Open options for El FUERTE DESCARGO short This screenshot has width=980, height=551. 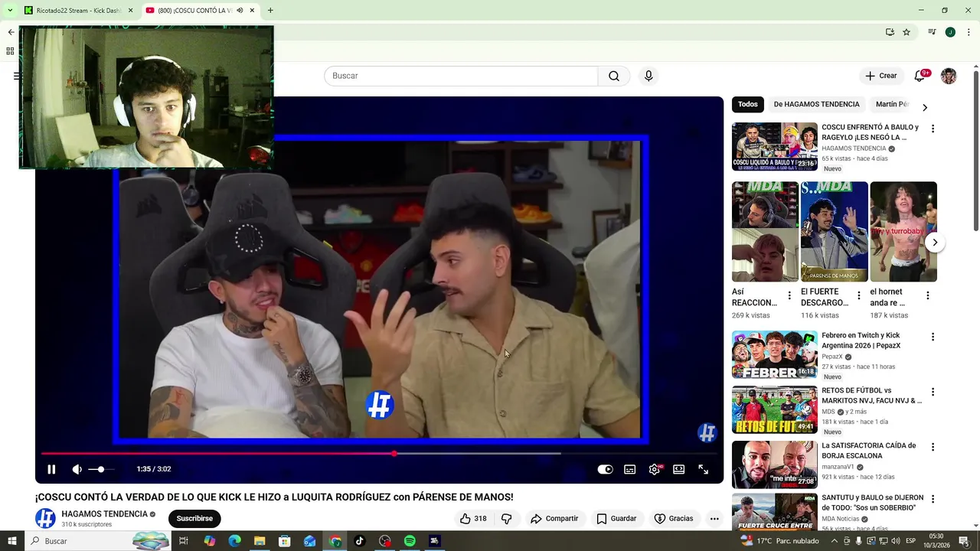[x=858, y=295]
